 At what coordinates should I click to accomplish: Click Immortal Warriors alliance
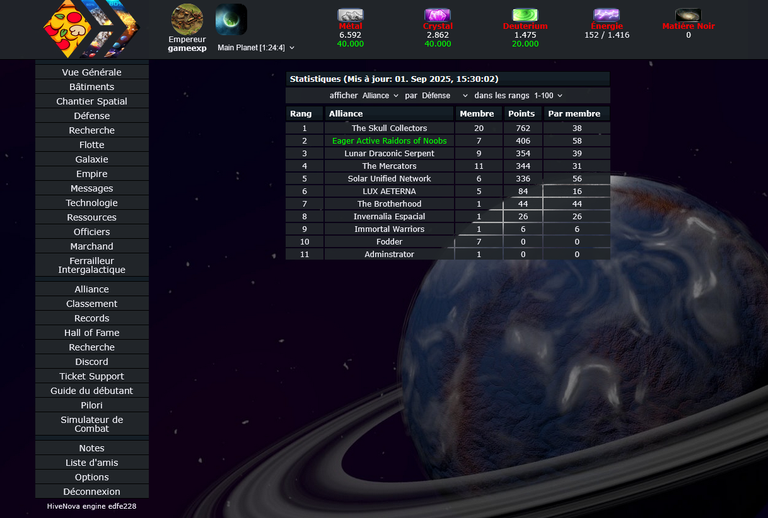click(389, 229)
